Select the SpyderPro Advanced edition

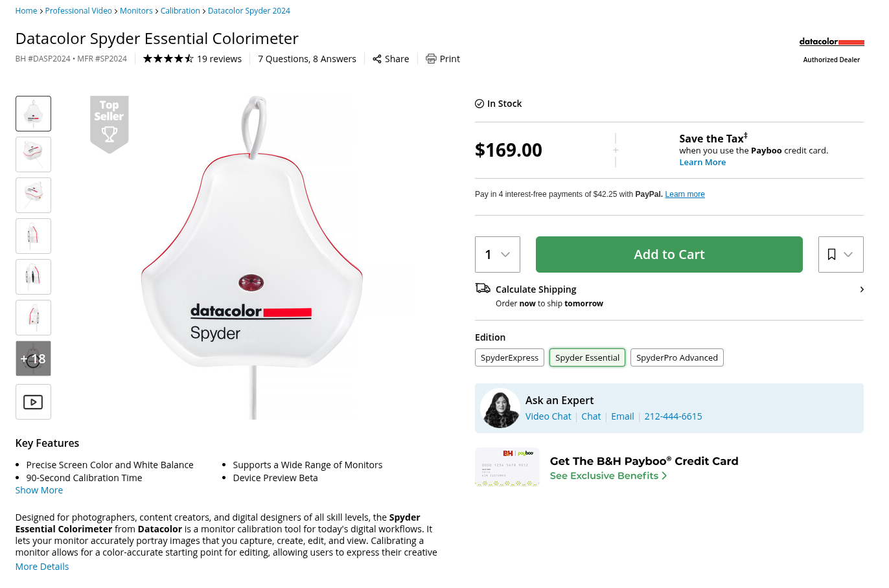(676, 357)
